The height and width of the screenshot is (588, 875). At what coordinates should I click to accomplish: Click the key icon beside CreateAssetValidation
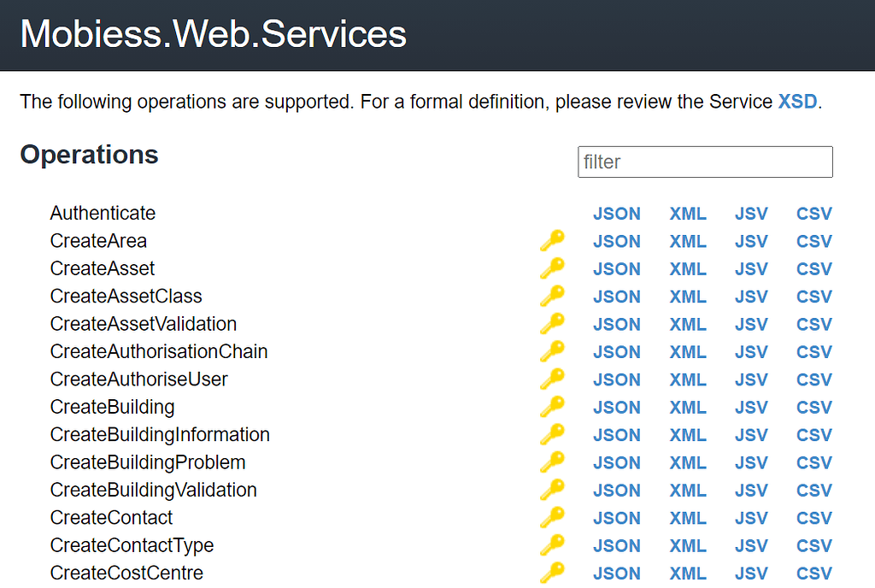tap(552, 324)
